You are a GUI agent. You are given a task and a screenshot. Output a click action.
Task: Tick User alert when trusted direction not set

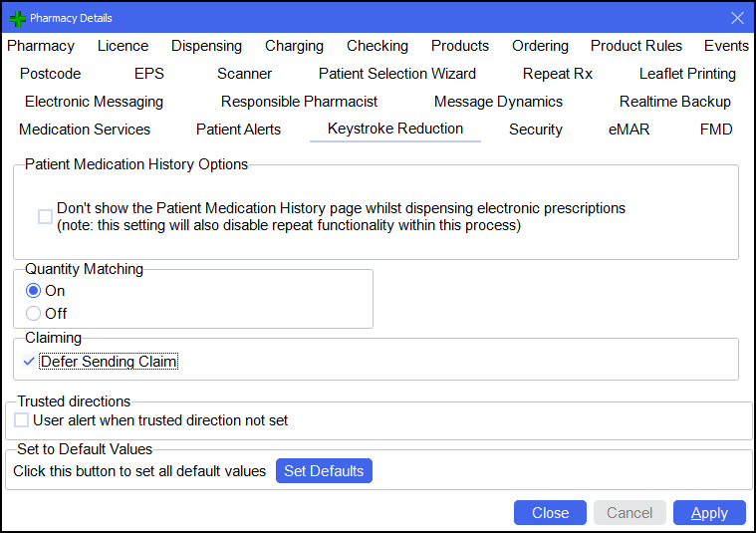coord(21,420)
